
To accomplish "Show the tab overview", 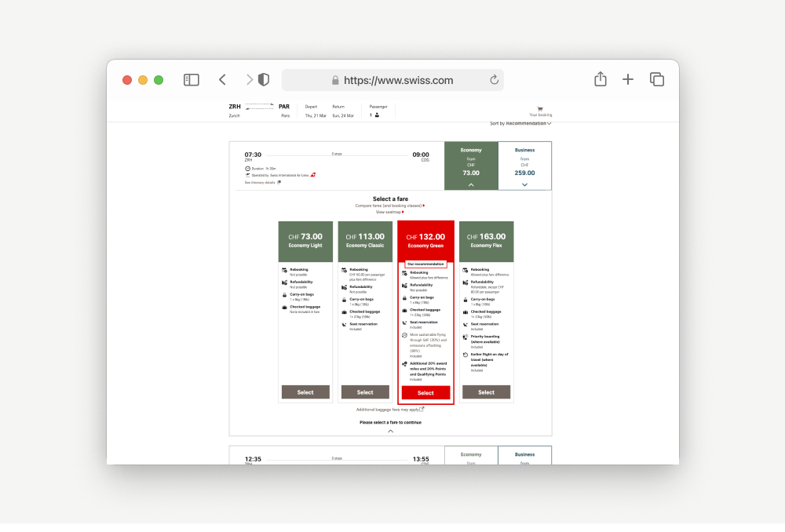I will coord(657,79).
